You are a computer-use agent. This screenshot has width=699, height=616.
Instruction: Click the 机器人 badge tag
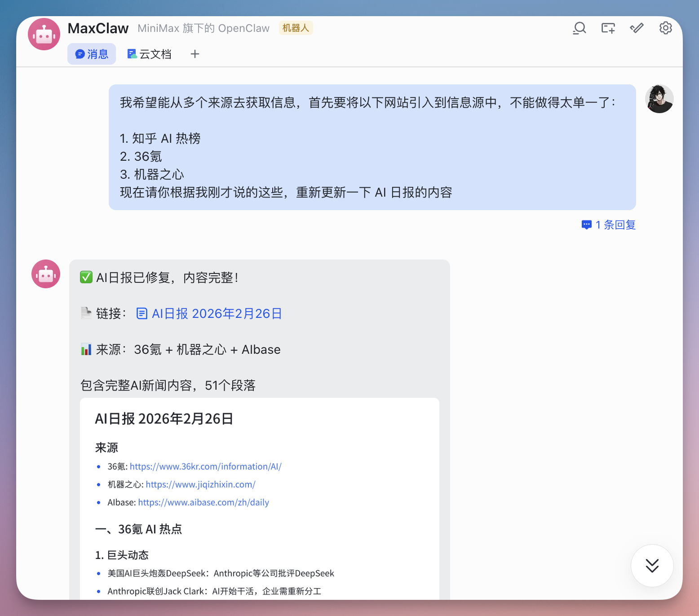pos(296,28)
